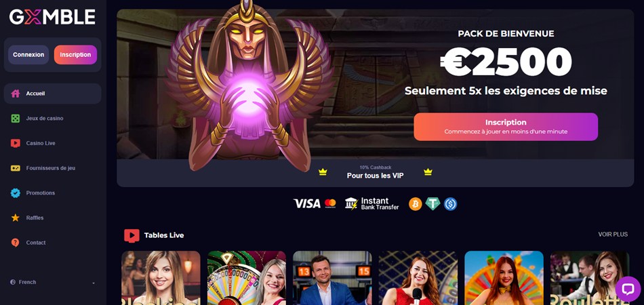The image size is (644, 305).
Task: Click the Bitcoin payment icon
Action: coord(416,204)
